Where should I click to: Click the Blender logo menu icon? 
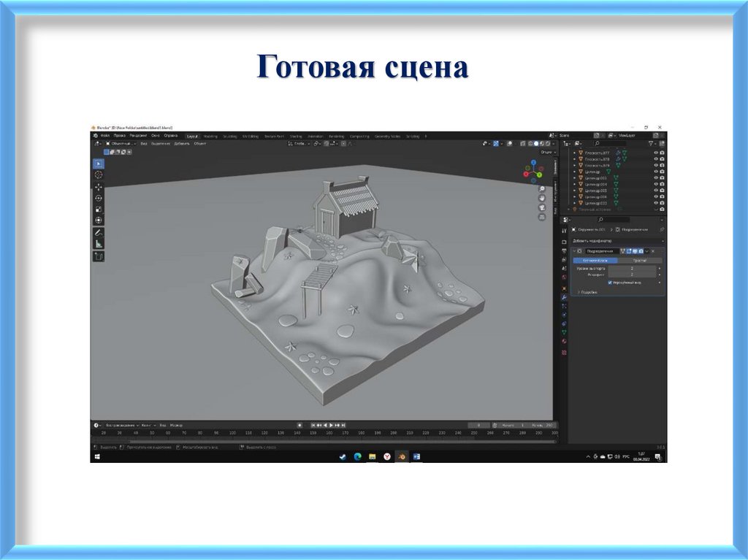[x=96, y=136]
